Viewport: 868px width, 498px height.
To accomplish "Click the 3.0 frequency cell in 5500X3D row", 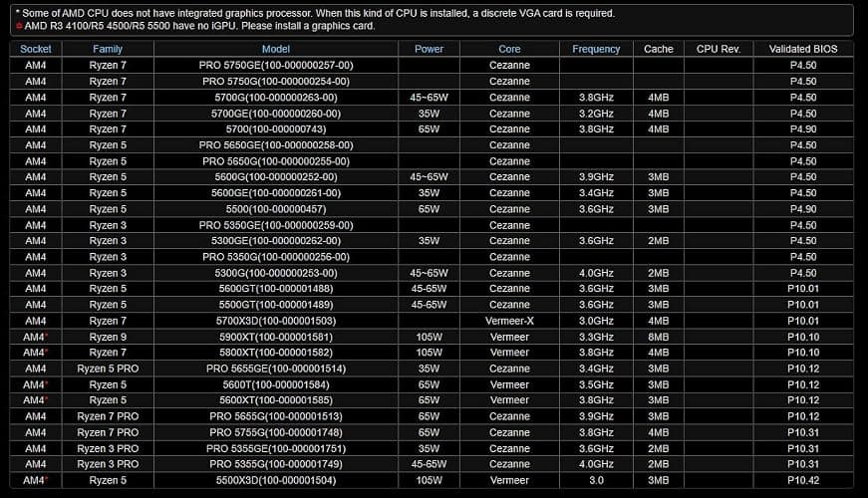I will (x=596, y=480).
